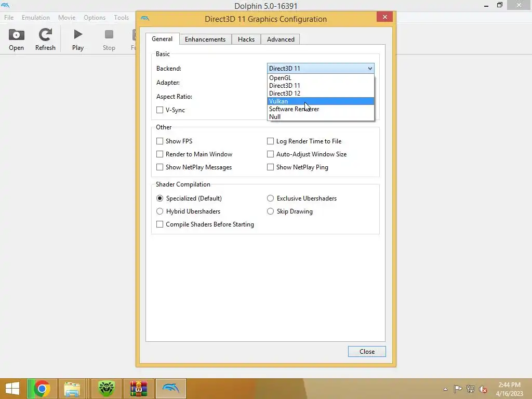Click the Play toolbar icon
The image size is (532, 399).
pos(78,39)
